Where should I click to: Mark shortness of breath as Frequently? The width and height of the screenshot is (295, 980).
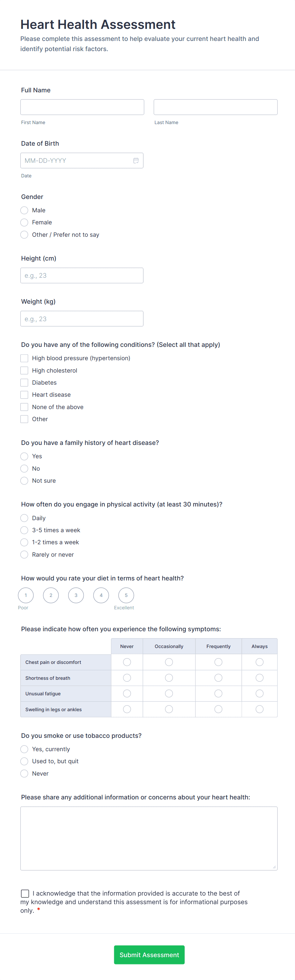[x=218, y=678]
